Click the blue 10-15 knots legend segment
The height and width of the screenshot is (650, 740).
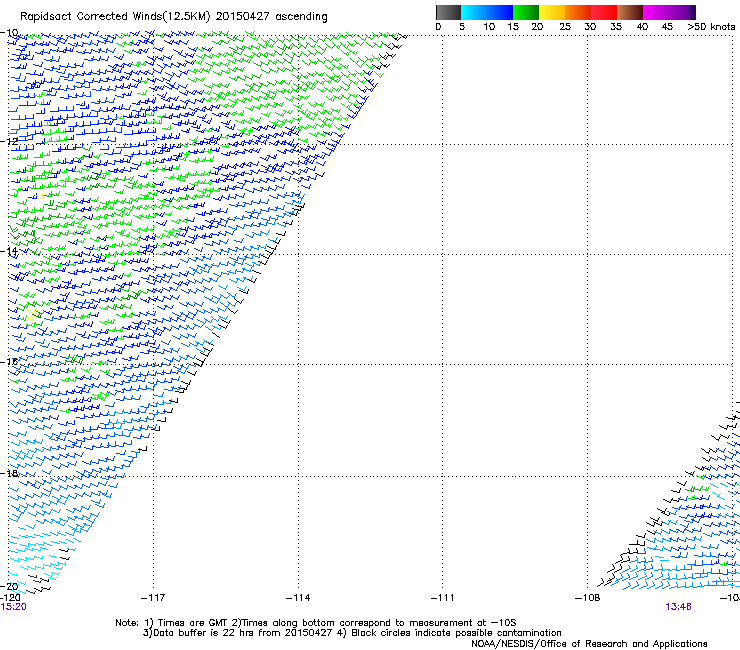pyautogui.click(x=500, y=12)
